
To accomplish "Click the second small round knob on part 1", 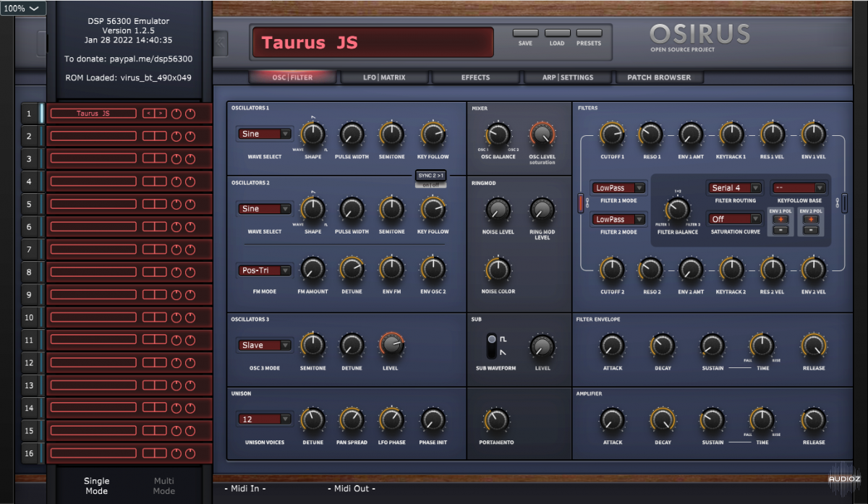I will (190, 114).
